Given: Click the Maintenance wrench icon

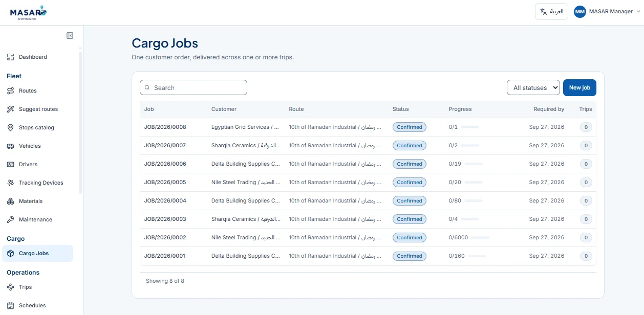Looking at the screenshot, I should click(10, 220).
